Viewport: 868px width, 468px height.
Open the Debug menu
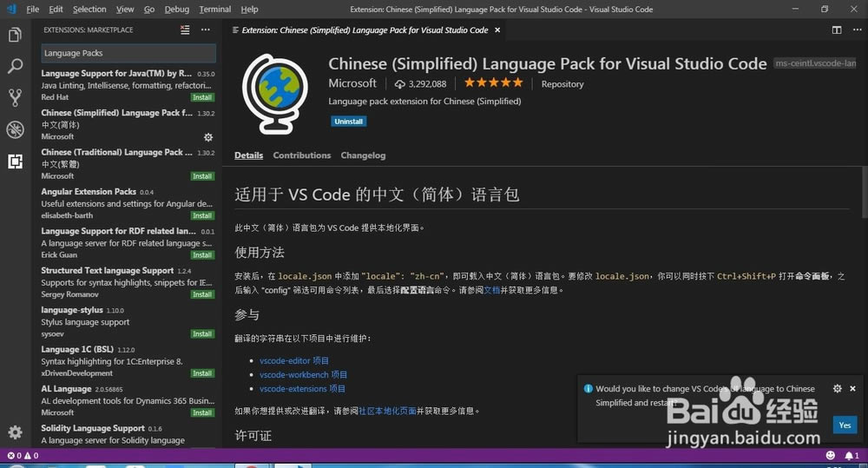tap(176, 10)
